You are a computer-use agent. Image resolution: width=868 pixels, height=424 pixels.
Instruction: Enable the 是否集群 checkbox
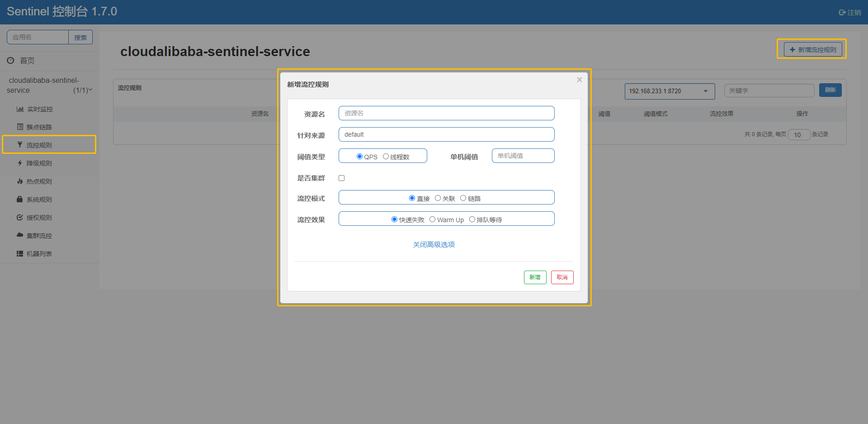click(x=342, y=178)
